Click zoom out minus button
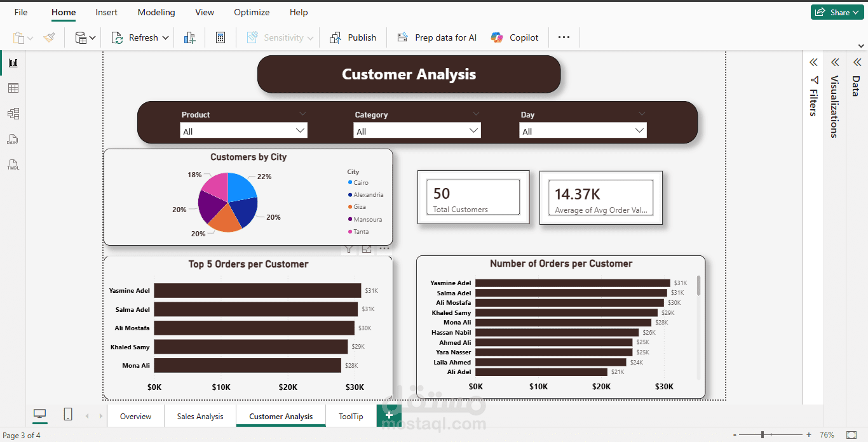Image resolution: width=868 pixels, height=442 pixels. pyautogui.click(x=735, y=435)
